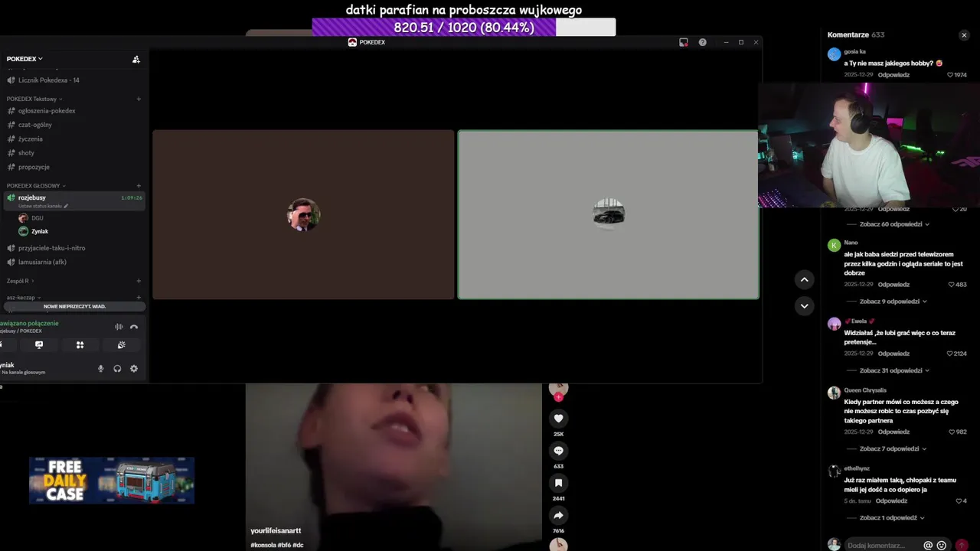980x551 pixels.
Task: Select DGU video tile in call
Action: pyautogui.click(x=303, y=214)
